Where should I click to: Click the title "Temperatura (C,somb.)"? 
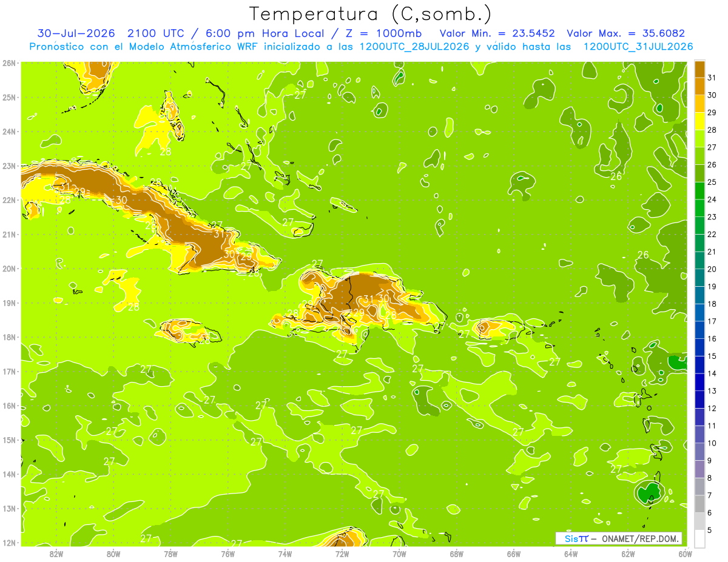[370, 14]
